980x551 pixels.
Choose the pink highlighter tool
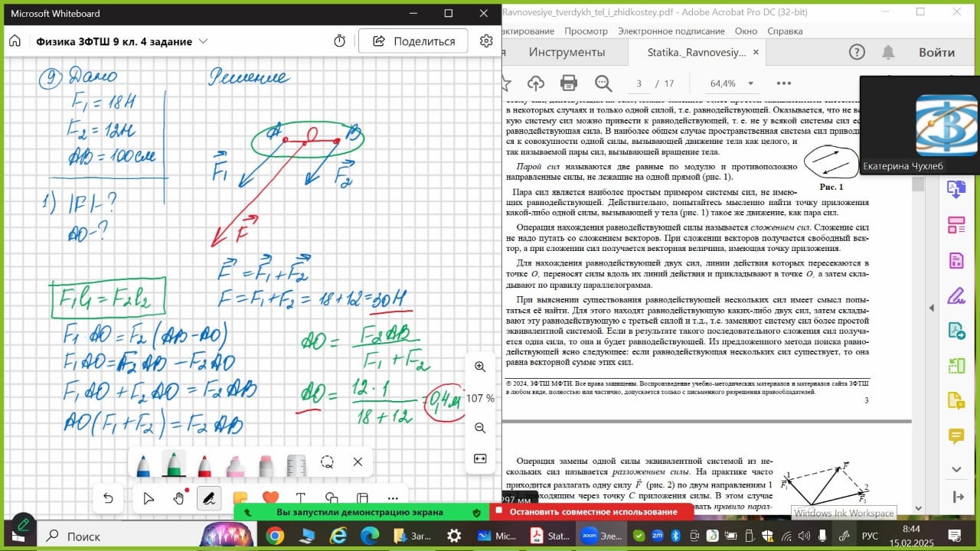click(235, 465)
